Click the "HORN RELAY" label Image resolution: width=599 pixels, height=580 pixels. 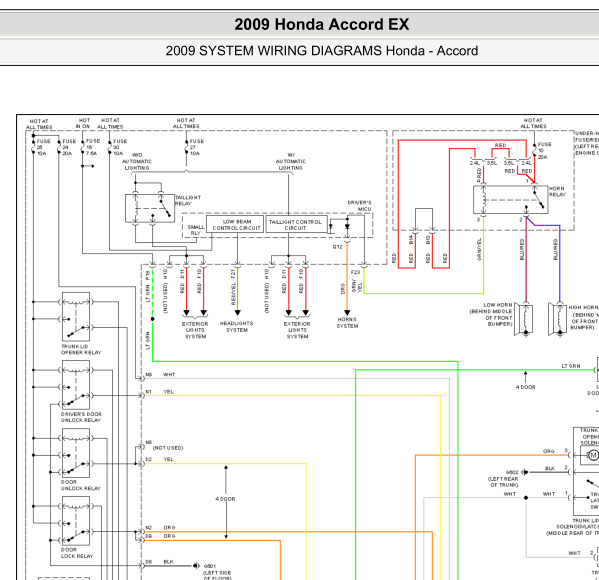(557, 191)
